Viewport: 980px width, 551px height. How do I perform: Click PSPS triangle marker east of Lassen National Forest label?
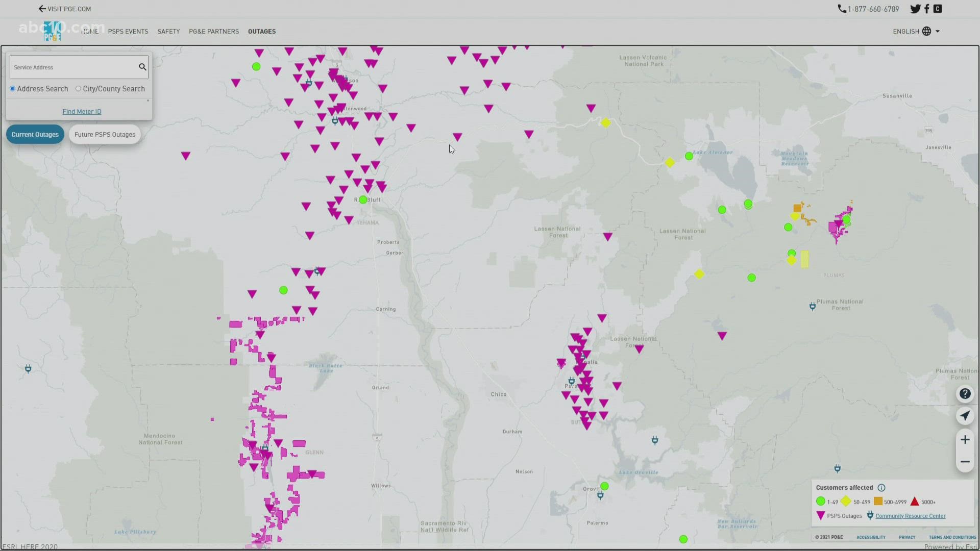pyautogui.click(x=608, y=237)
